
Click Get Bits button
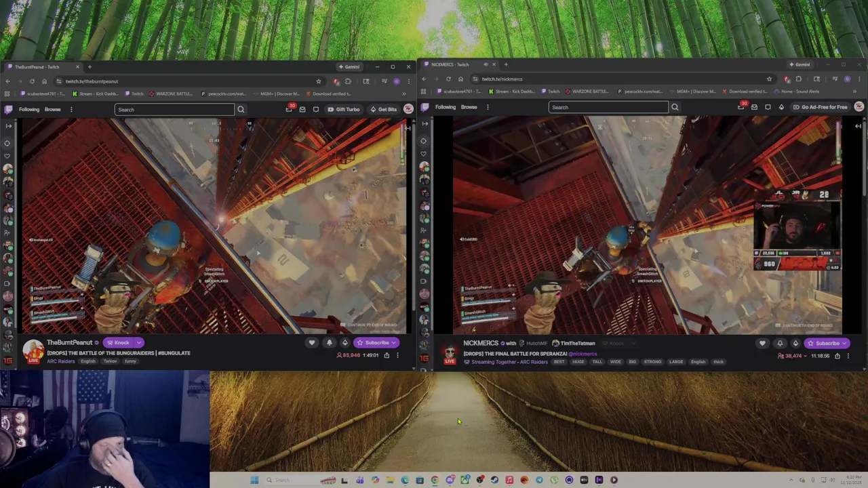[383, 109]
